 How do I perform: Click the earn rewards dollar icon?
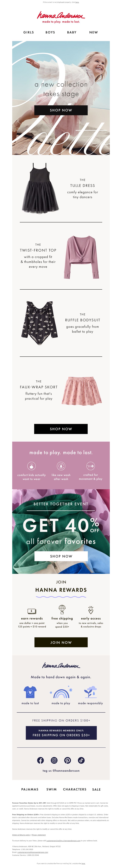(x=32, y=611)
